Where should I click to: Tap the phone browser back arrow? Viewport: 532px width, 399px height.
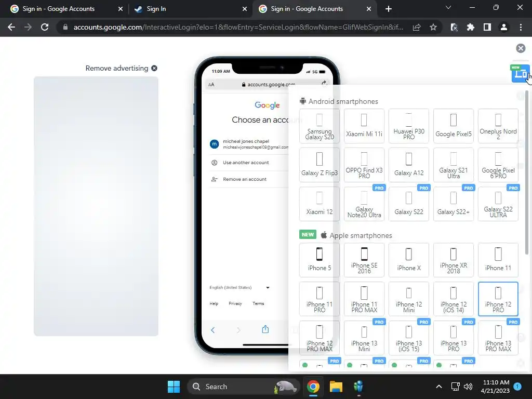click(x=212, y=330)
